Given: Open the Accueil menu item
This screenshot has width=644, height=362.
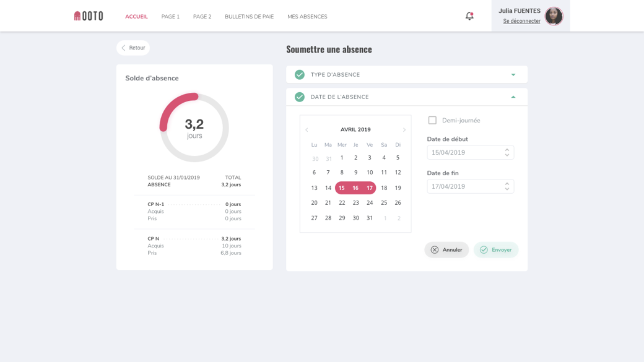Looking at the screenshot, I should [x=136, y=17].
